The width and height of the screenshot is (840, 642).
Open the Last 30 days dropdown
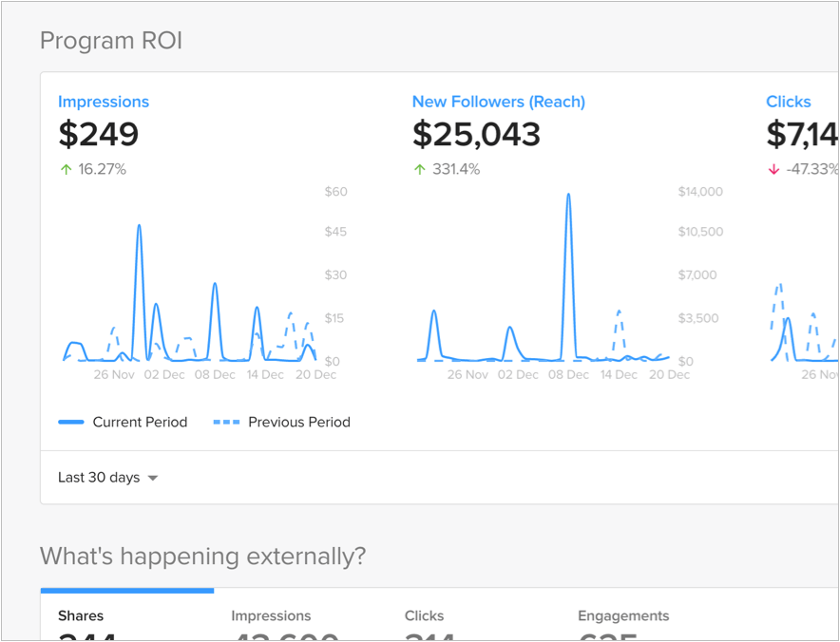107,478
